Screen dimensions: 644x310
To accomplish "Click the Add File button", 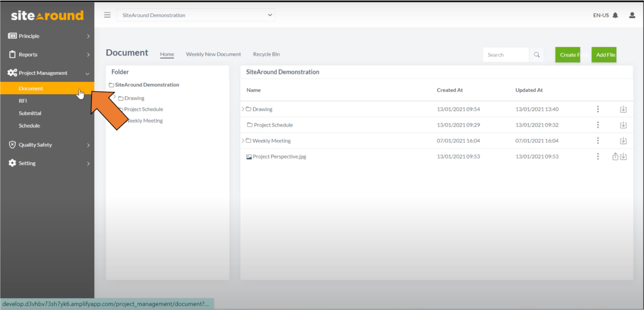I will click(x=604, y=54).
